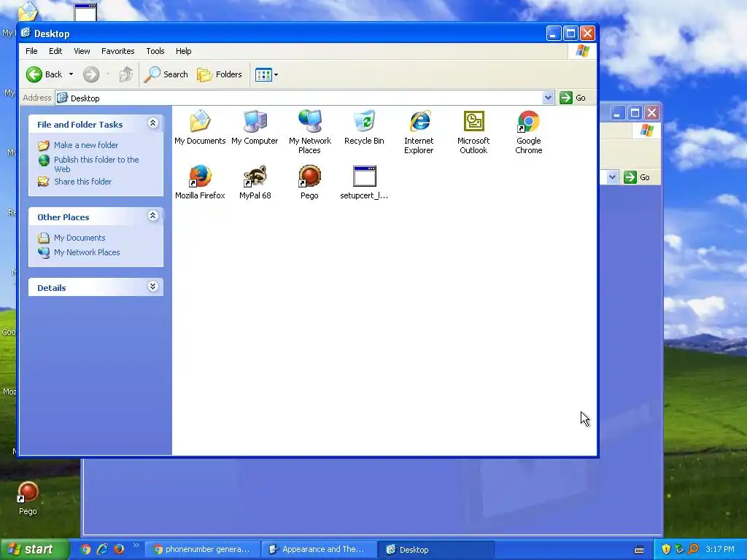Expand the Quick Launch overflow chevron
This screenshot has width=747, height=560.
[136, 545]
